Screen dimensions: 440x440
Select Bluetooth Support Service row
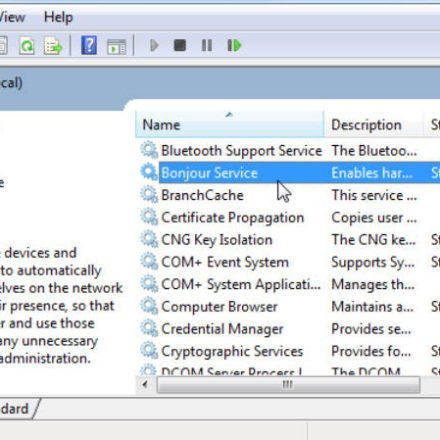290,151
